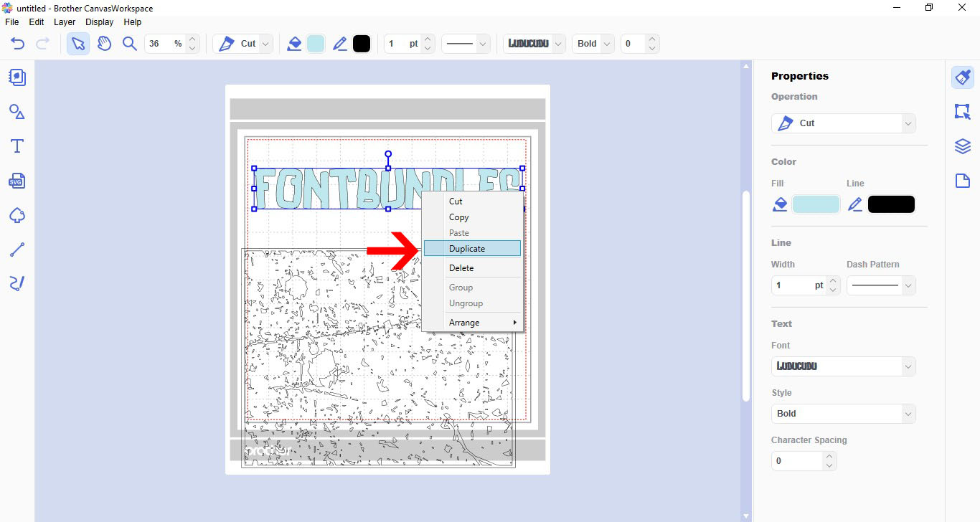Click the Line pencil icon in Properties
This screenshot has height=522, width=980.
point(854,204)
